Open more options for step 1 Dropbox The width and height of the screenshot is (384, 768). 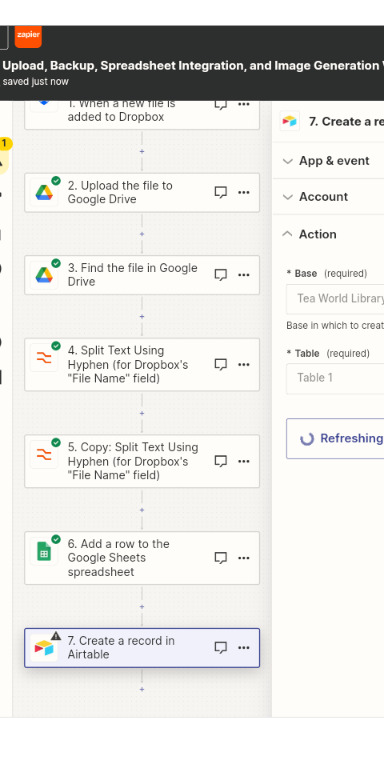point(243,104)
